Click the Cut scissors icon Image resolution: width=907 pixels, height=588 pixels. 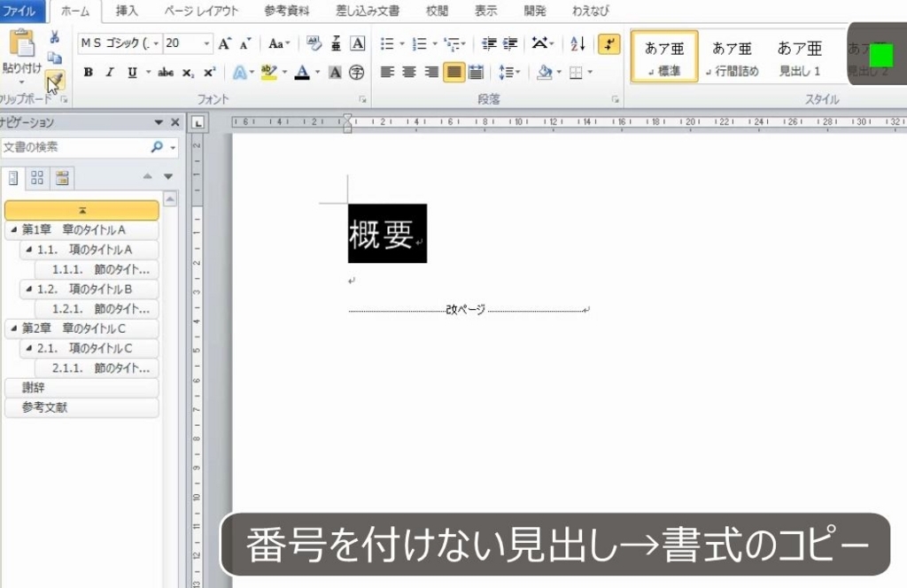54,37
